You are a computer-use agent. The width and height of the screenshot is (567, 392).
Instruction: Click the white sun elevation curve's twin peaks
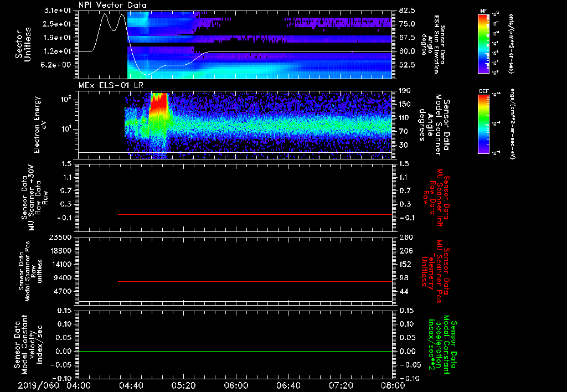click(113, 22)
